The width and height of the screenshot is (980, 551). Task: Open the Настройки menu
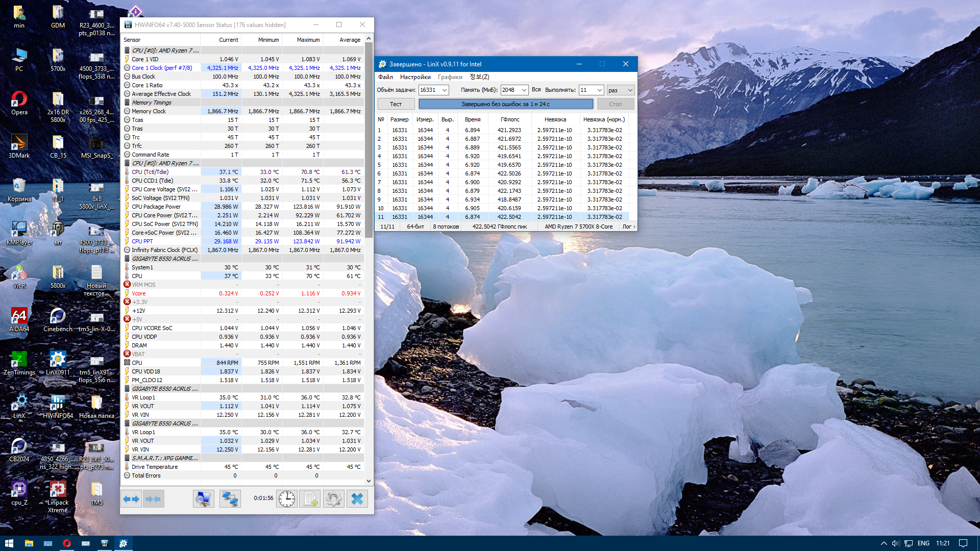pos(415,77)
